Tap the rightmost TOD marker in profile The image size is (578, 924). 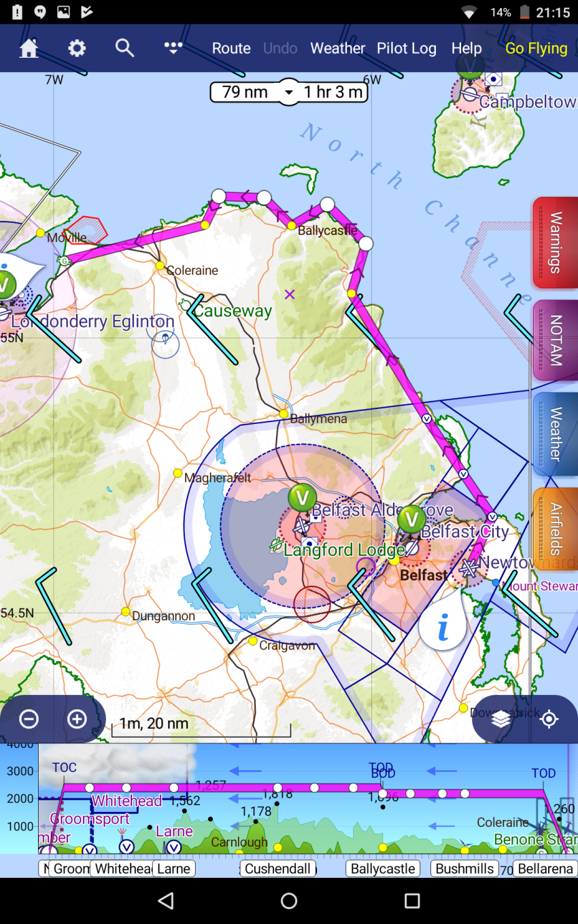click(x=543, y=773)
